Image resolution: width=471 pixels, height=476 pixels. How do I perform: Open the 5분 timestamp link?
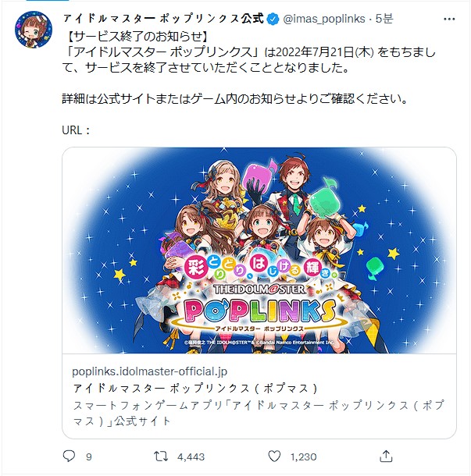[384, 19]
